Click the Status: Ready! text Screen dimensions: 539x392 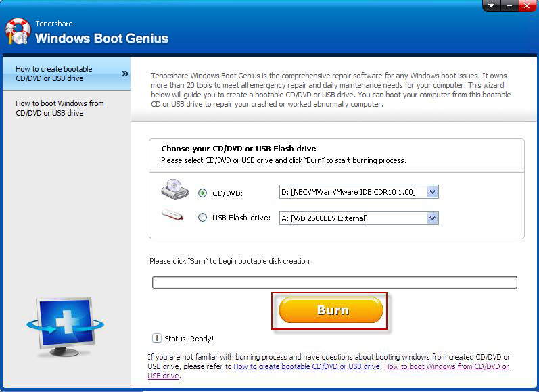pos(189,338)
